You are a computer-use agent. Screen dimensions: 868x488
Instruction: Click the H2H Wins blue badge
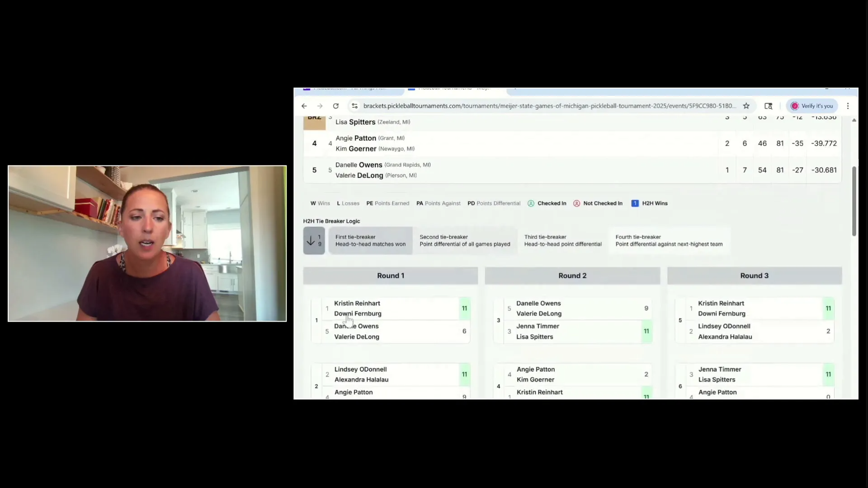pyautogui.click(x=635, y=203)
